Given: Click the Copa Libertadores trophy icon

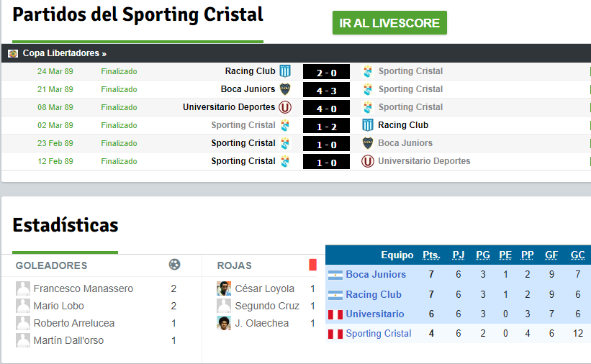Looking at the screenshot, I should point(13,53).
